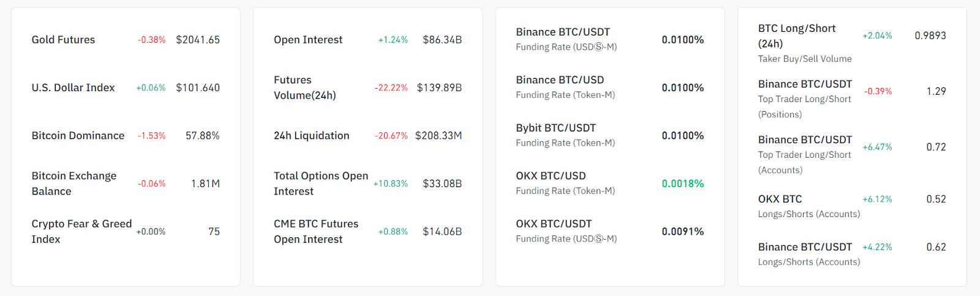Open the Open Interest metric
The height and width of the screenshot is (296, 980).
tap(308, 40)
